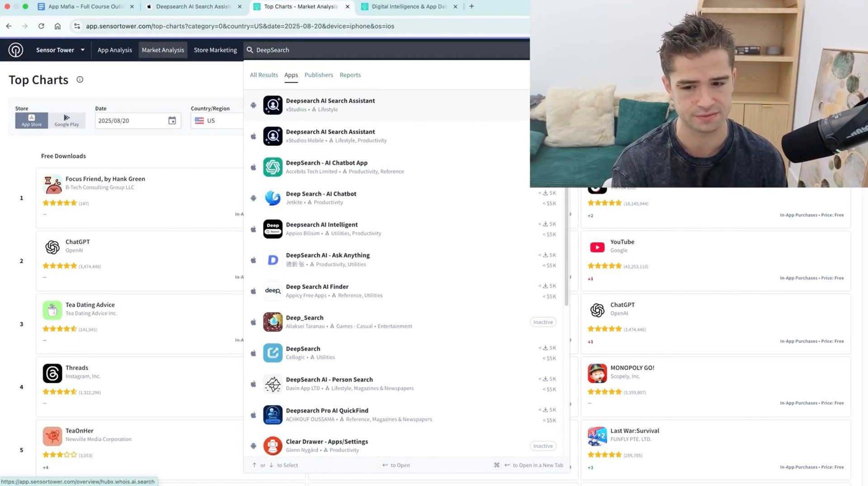Image resolution: width=868 pixels, height=486 pixels.
Task: Click the TeaOnHer app name
Action: pos(80,431)
